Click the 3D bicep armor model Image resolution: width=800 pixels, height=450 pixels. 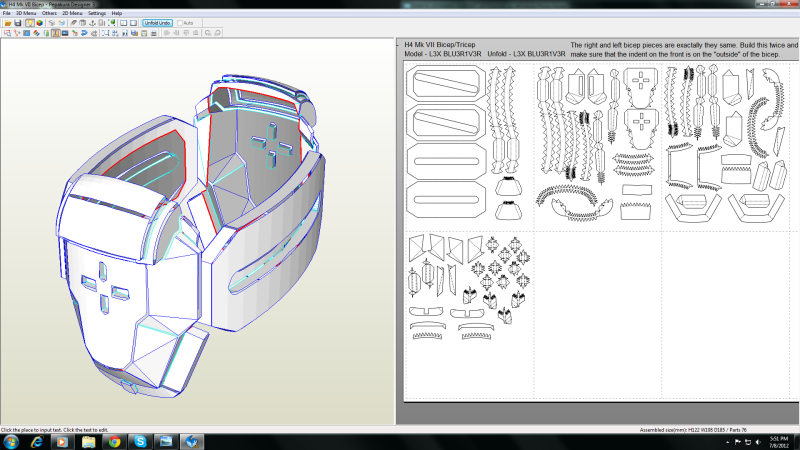[191, 235]
